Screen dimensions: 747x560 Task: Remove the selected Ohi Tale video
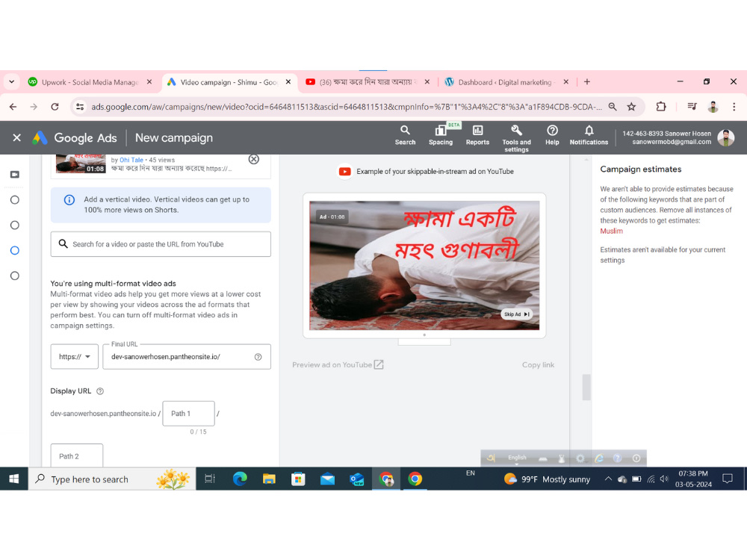click(x=254, y=159)
